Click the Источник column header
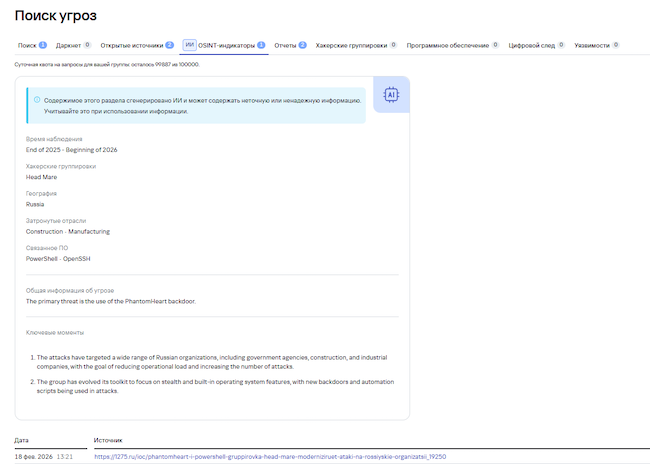 coord(108,440)
